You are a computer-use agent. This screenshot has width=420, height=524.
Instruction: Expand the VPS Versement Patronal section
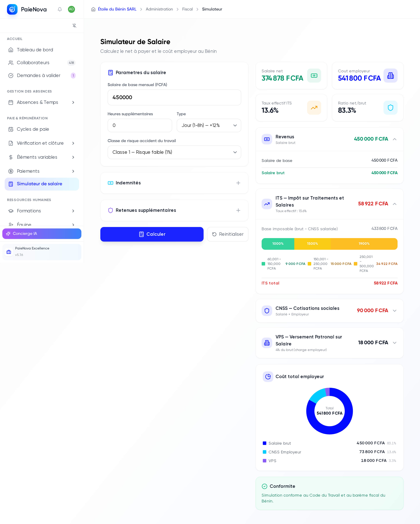(x=394, y=343)
